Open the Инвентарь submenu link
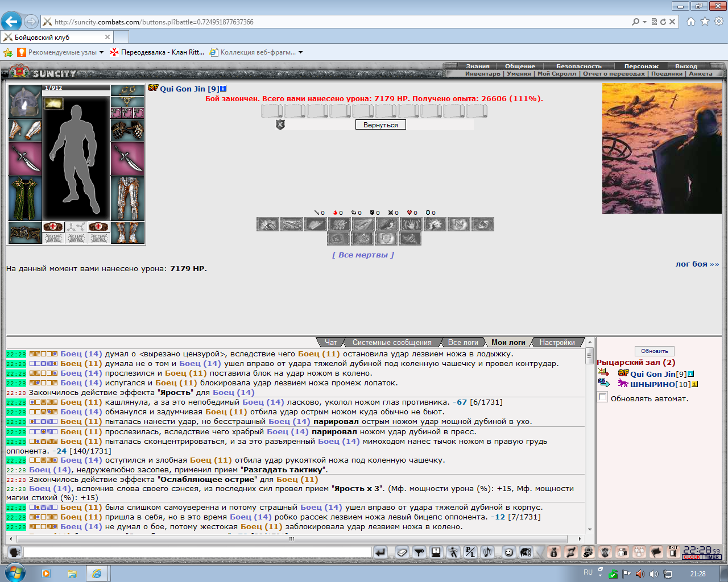 483,73
